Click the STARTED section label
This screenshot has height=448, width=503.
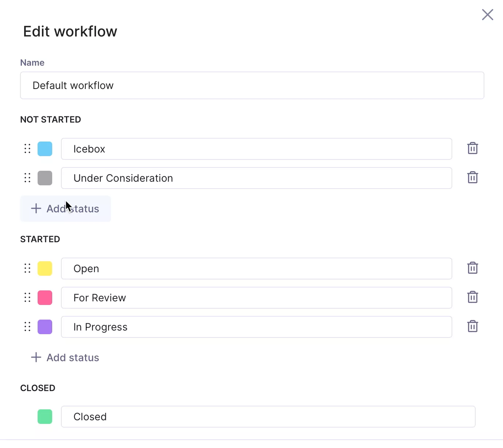40,239
